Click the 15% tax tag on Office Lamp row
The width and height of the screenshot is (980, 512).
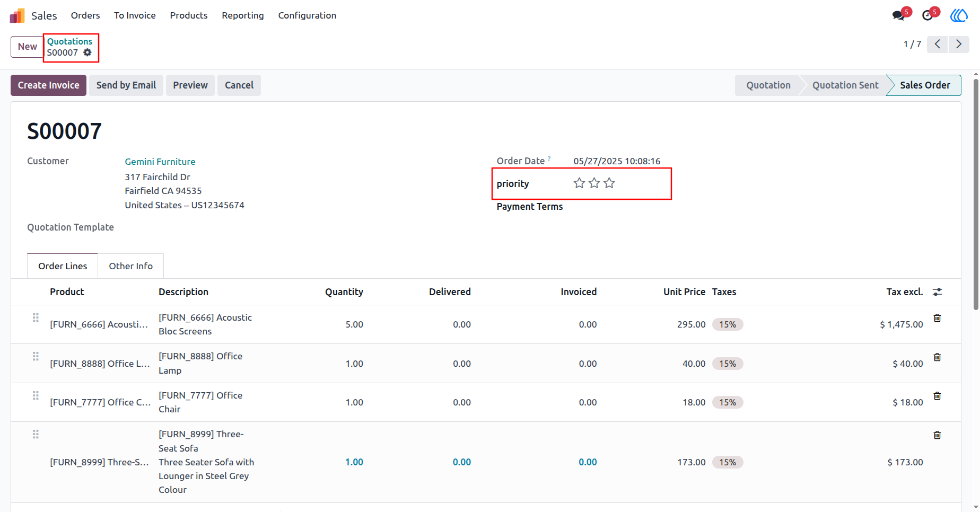pos(728,364)
